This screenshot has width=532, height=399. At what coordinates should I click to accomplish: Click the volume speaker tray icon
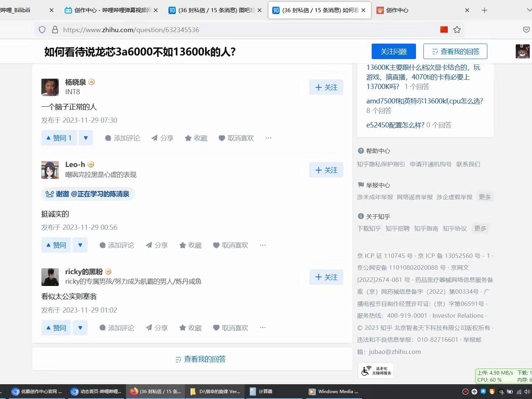[527, 392]
